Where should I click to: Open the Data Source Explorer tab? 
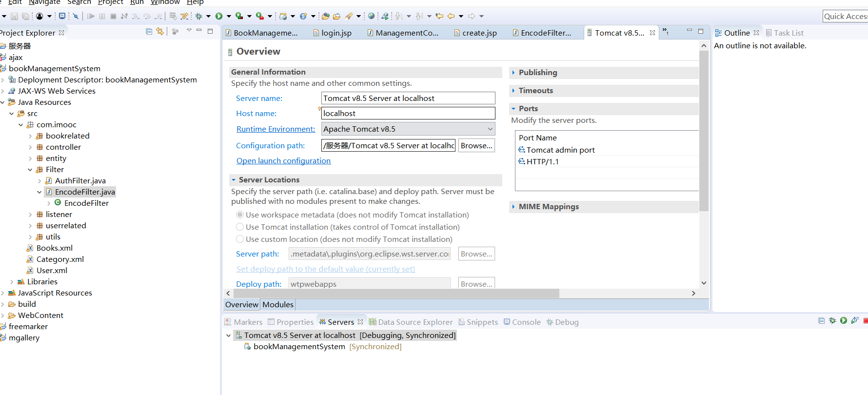(x=411, y=322)
